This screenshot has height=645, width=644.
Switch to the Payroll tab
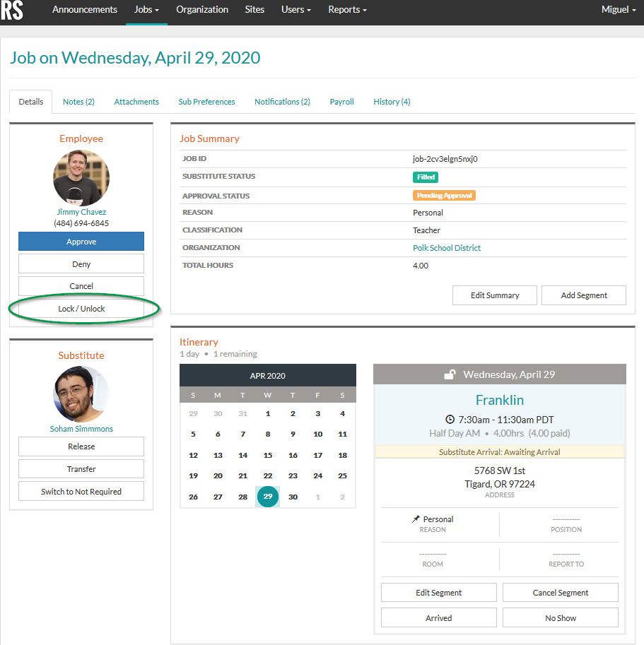[x=341, y=101]
